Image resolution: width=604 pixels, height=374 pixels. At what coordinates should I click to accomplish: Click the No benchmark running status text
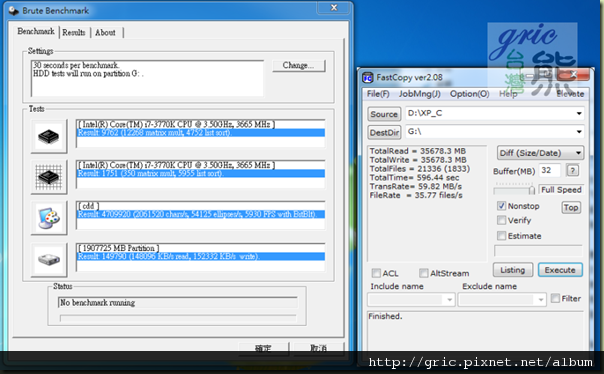pyautogui.click(x=97, y=303)
